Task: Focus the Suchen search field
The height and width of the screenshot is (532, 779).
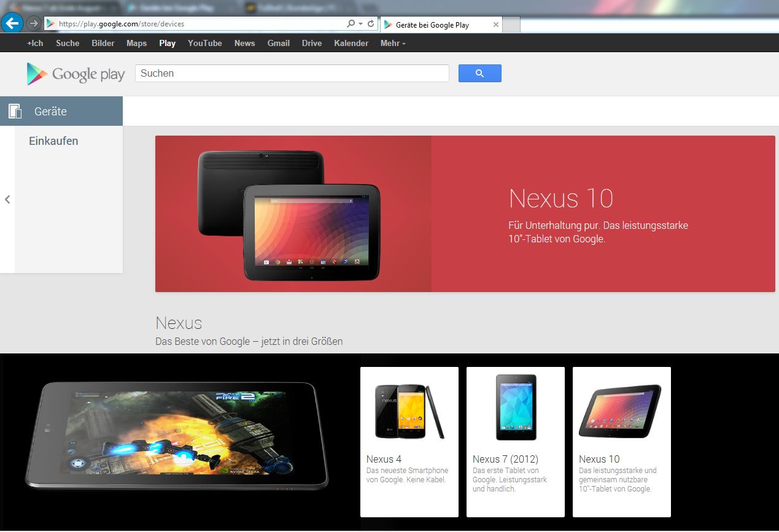Action: [292, 73]
